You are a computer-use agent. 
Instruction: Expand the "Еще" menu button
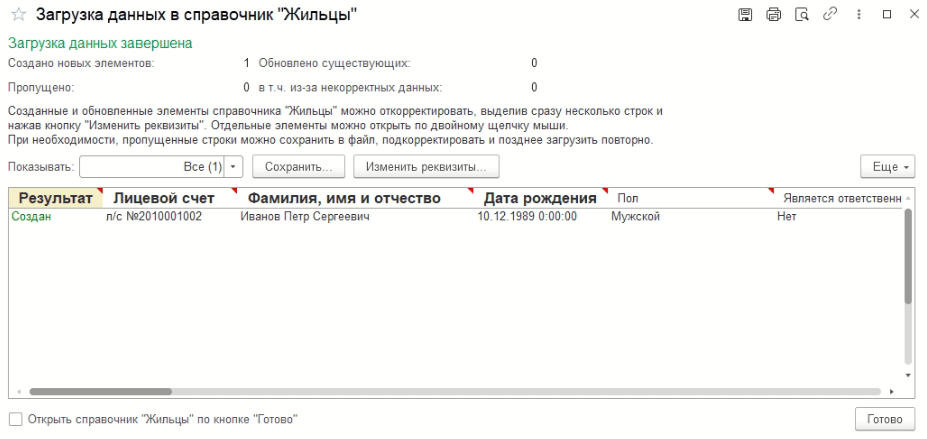(x=887, y=167)
